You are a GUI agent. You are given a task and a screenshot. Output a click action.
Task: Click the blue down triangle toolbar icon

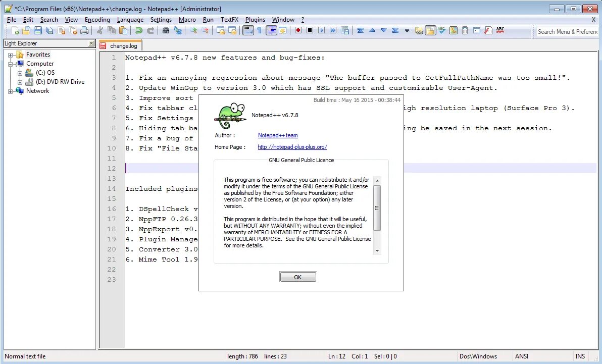[383, 30]
